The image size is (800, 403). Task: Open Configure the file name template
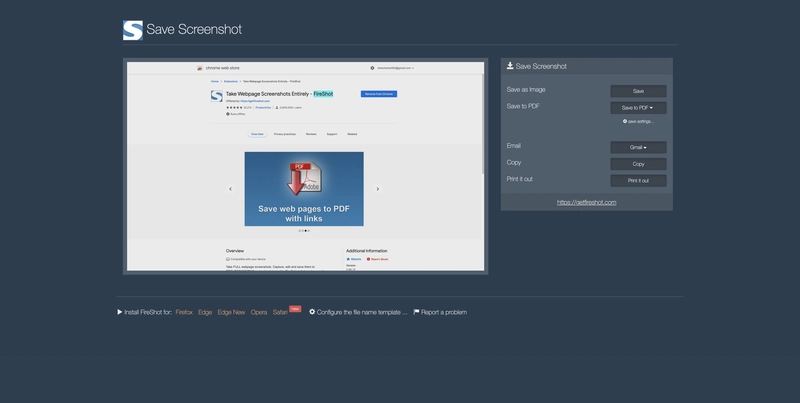(358, 312)
